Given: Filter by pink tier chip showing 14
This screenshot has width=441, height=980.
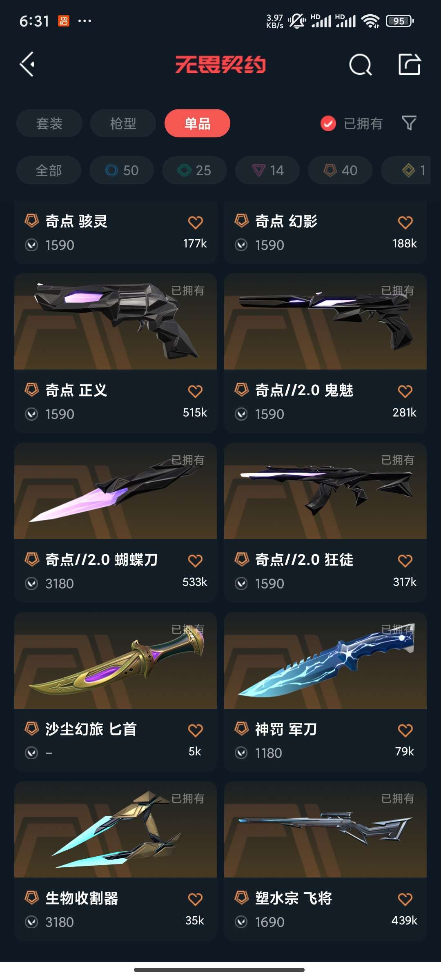Looking at the screenshot, I should pyautogui.click(x=267, y=170).
